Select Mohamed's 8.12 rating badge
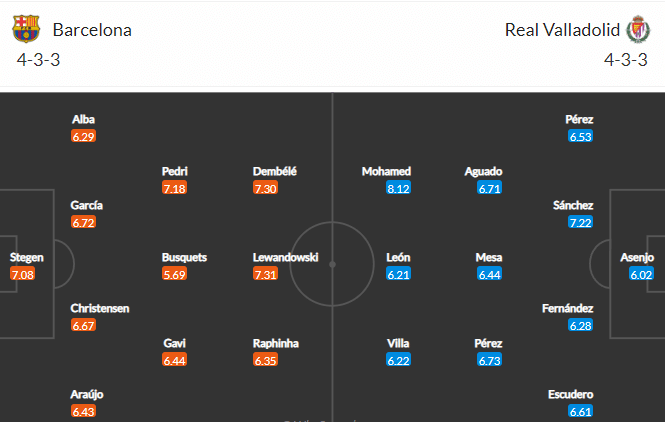 (398, 188)
